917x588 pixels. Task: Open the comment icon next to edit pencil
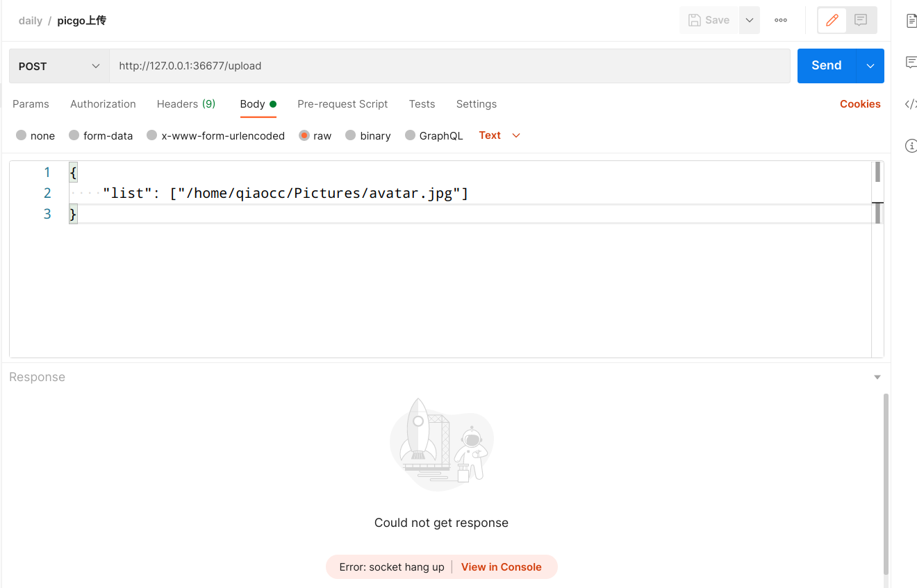[861, 20]
